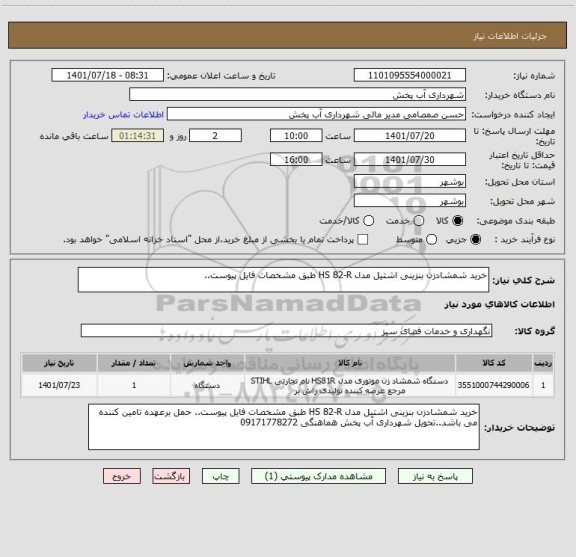Select the جزیی purchase type radio
The width and height of the screenshot is (576, 557).
476,240
